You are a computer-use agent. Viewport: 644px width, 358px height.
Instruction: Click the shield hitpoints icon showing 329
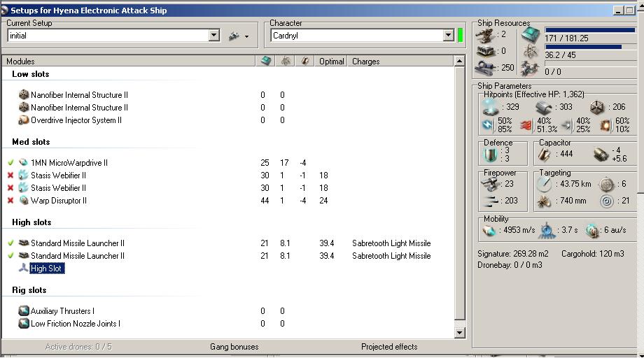[491, 108]
